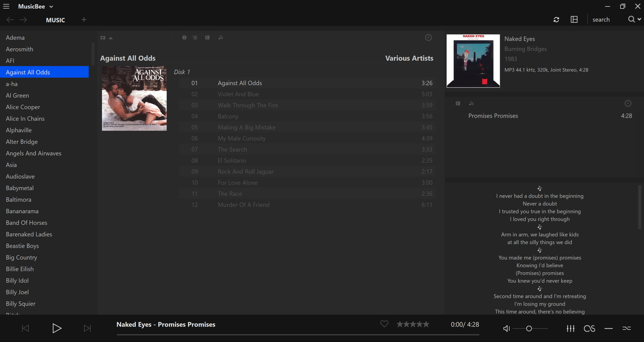Toggle shuffle mode icon
Image resolution: width=644 pixels, height=342 pixels.
point(626,328)
